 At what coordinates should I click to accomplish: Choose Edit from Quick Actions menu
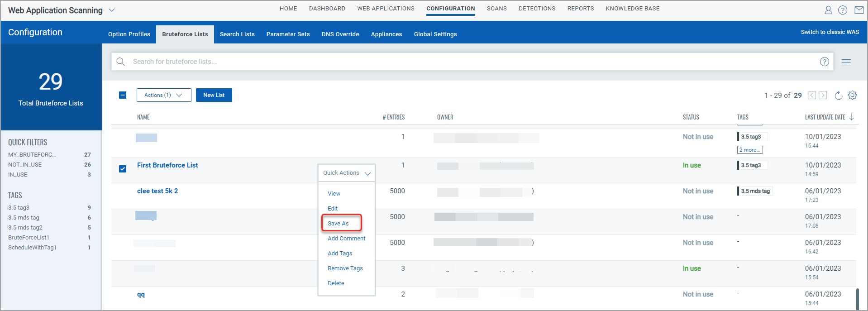(333, 209)
